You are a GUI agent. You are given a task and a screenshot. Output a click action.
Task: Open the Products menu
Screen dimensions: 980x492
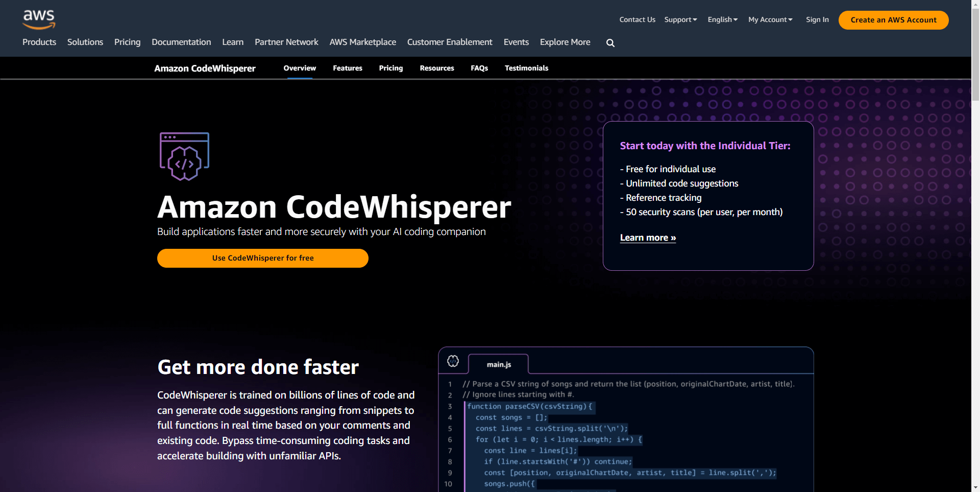[39, 42]
